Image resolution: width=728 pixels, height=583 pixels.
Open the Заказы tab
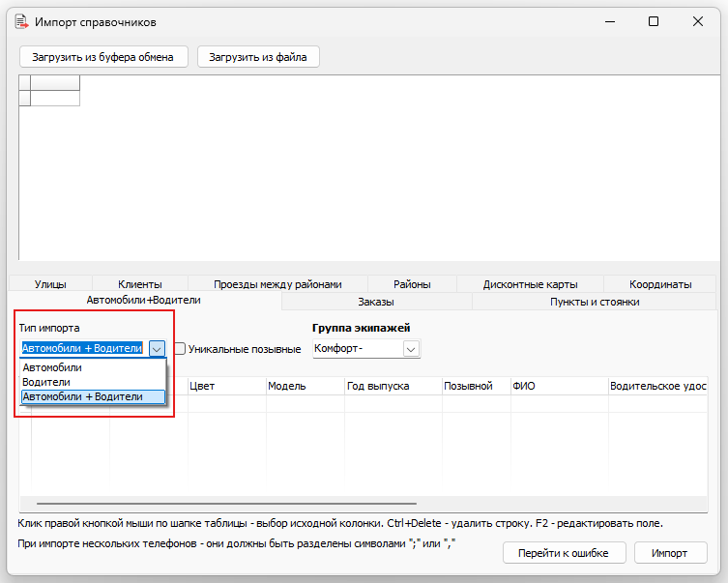coord(376,302)
